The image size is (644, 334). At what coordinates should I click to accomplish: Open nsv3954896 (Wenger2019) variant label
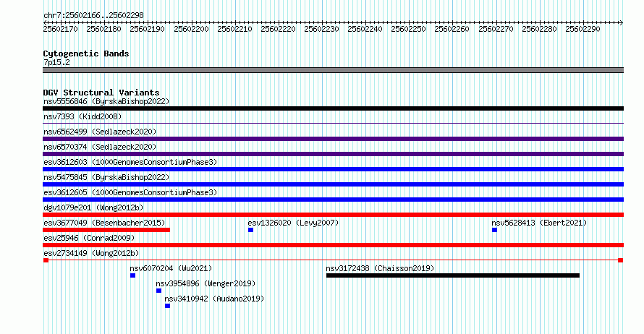[206, 283]
